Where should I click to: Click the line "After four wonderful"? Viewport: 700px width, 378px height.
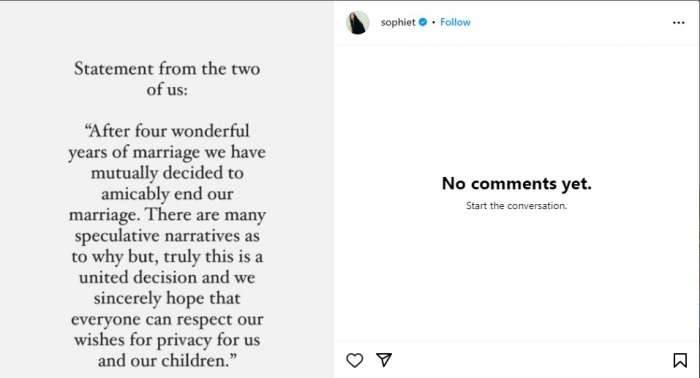(167, 131)
